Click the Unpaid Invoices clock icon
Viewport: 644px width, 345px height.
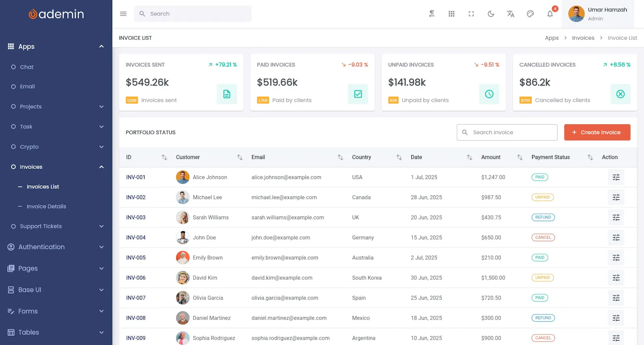[489, 94]
